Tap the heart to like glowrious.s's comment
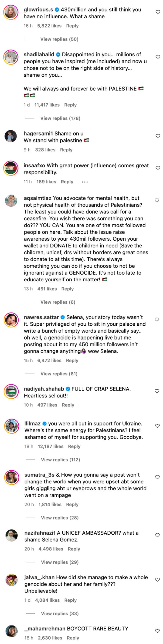The image size is (163, 644). click(x=157, y=11)
